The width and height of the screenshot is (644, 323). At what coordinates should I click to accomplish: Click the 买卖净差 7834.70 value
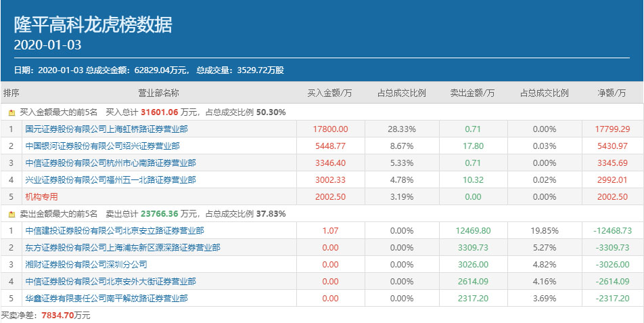click(57, 315)
